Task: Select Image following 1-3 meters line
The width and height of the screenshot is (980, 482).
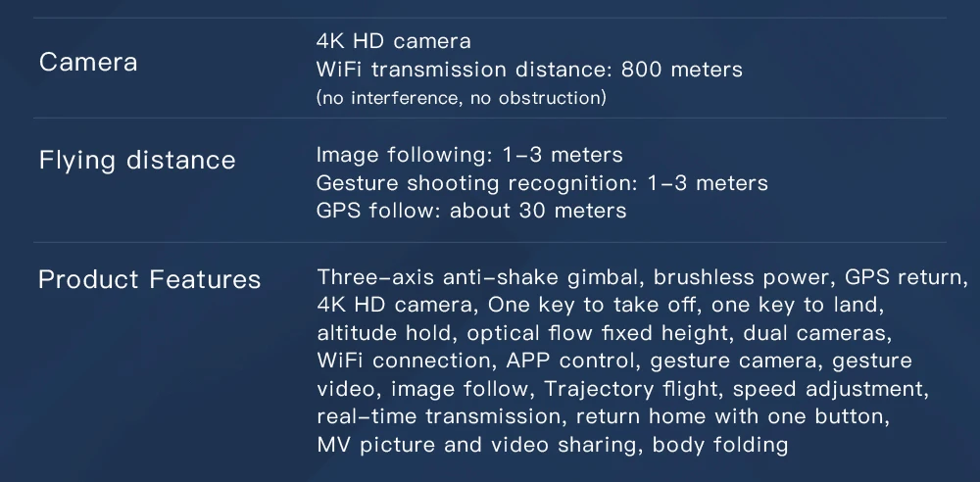Action: pos(469,155)
